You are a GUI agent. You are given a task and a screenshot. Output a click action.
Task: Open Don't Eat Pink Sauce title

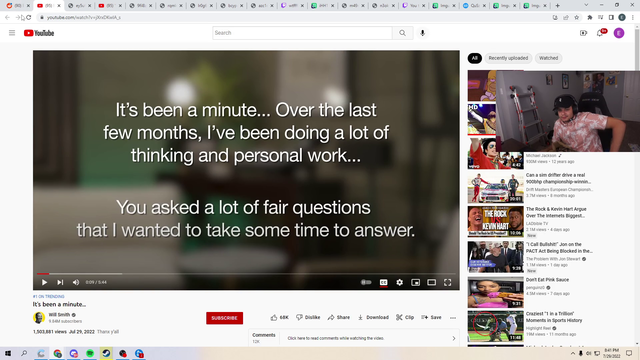coord(547,280)
